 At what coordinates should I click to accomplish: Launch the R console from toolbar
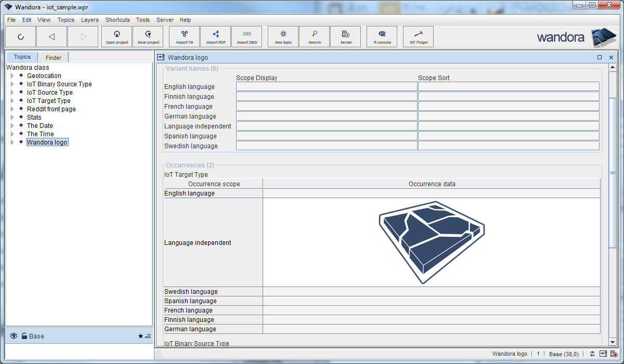tap(382, 36)
